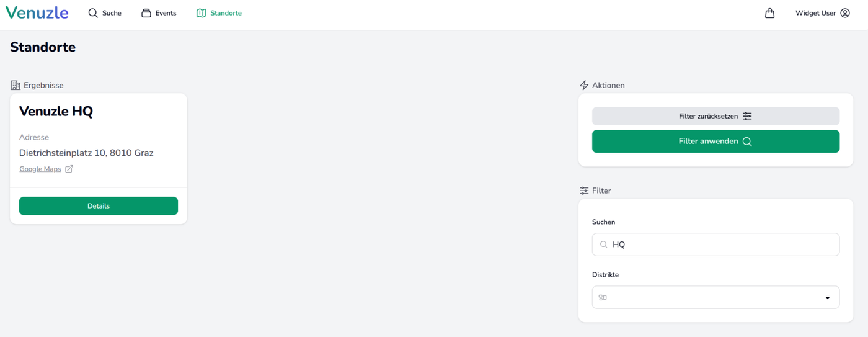This screenshot has width=868, height=337.
Task: Open the Distrikte combo box
Action: 715,297
